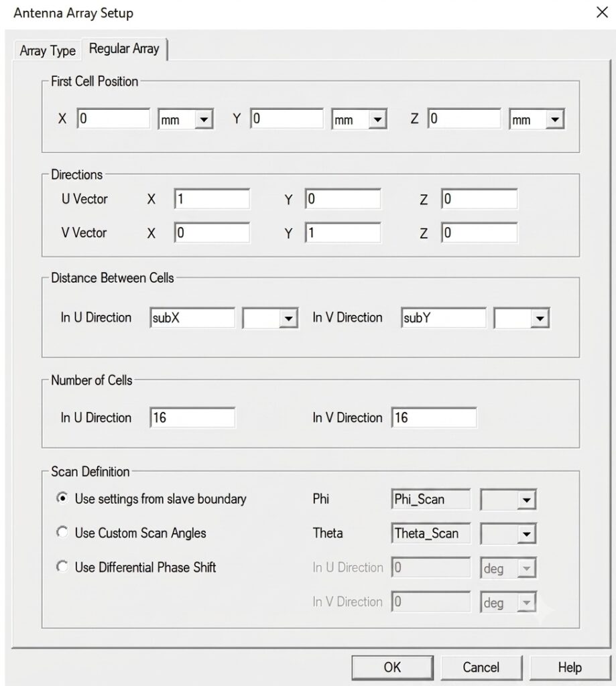
Task: Click the First Cell Position Z field
Action: point(465,119)
